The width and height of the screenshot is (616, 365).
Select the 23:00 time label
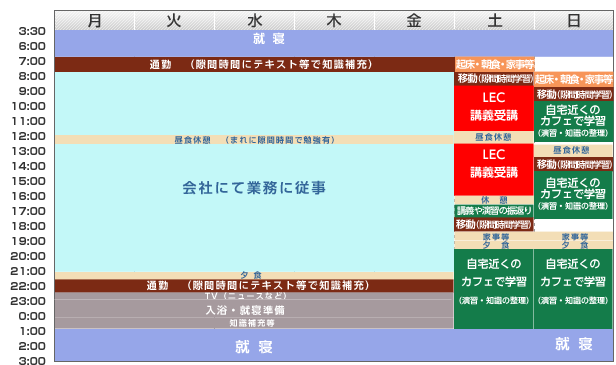(x=28, y=301)
